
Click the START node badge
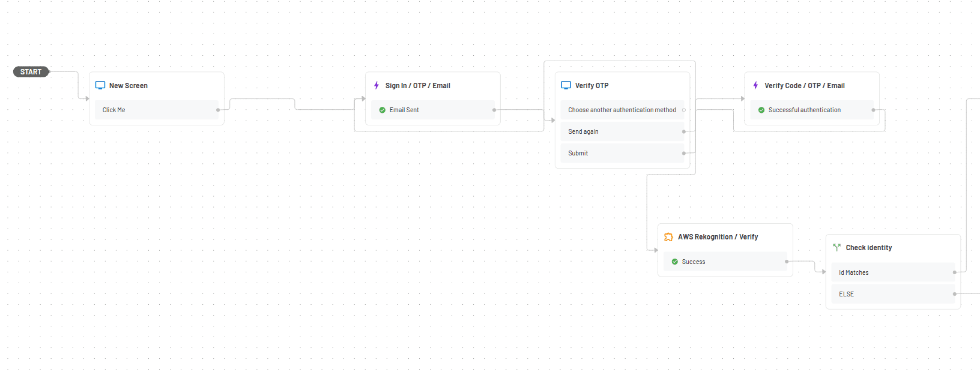point(31,72)
